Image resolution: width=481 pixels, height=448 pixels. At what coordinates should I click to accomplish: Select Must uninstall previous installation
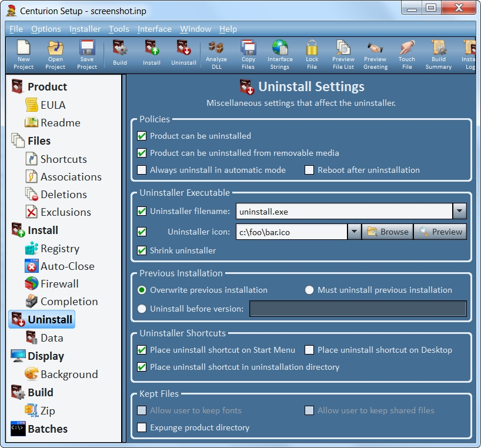(x=309, y=290)
